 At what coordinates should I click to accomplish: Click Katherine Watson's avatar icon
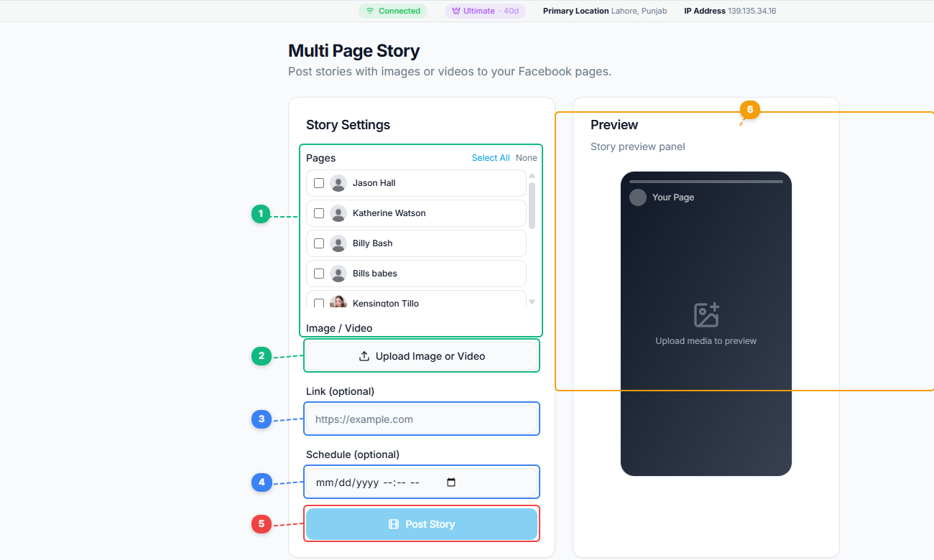[x=338, y=213]
